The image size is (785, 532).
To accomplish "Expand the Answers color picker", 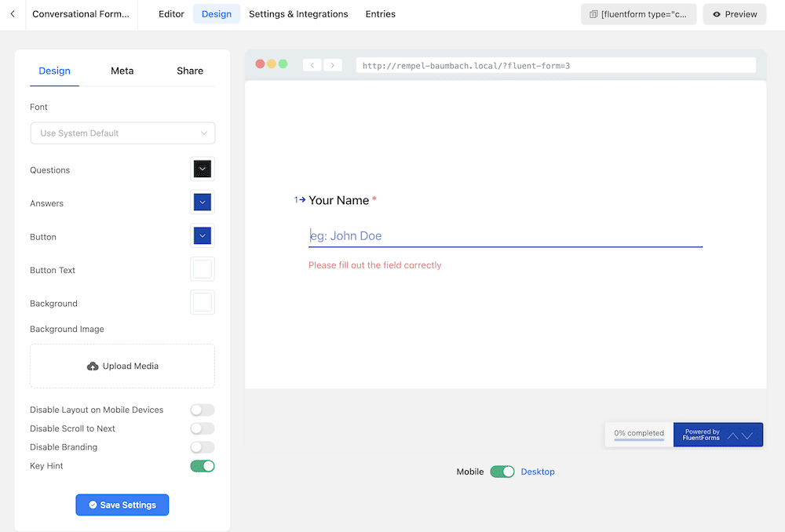I will click(203, 202).
